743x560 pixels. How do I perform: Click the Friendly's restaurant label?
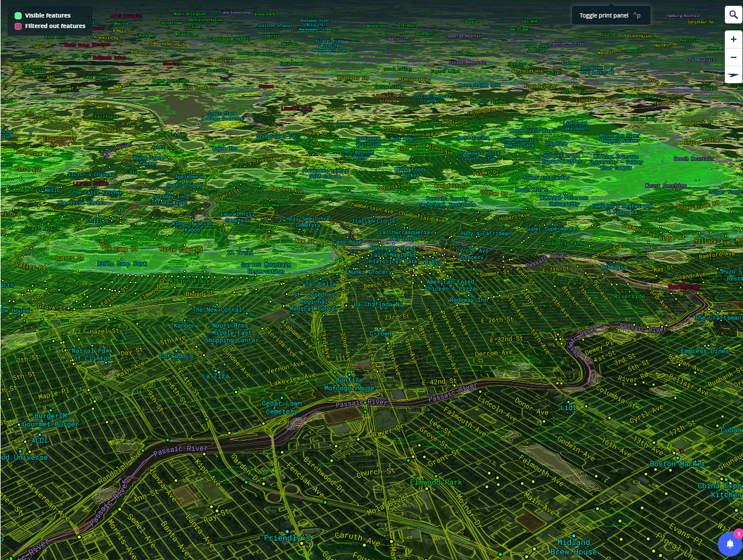[287, 538]
